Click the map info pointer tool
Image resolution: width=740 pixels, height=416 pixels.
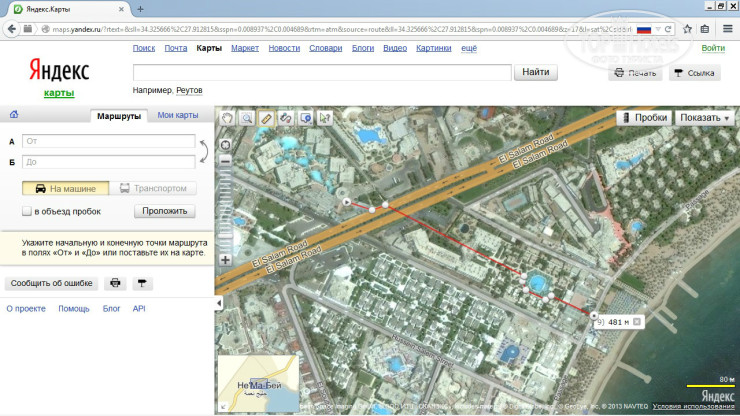coord(325,118)
